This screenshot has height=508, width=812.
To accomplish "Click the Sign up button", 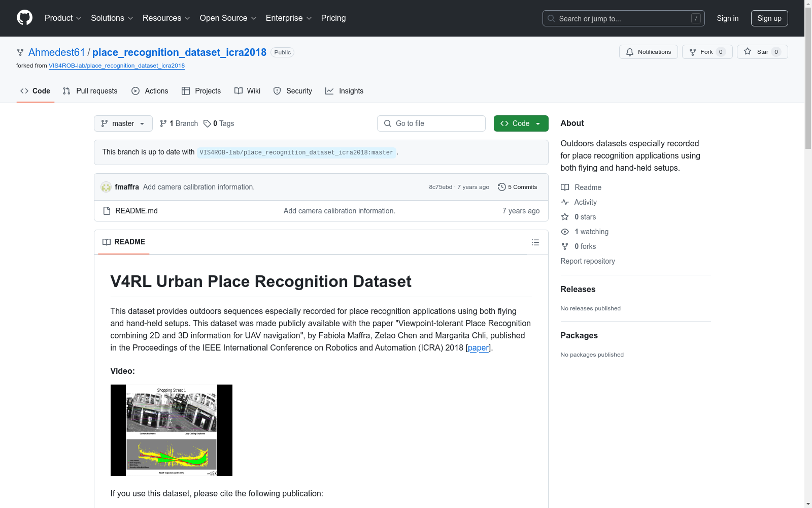I will coord(769,18).
